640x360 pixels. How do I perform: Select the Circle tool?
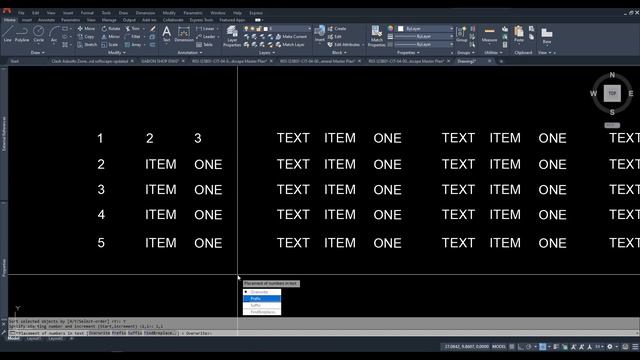[x=38, y=33]
